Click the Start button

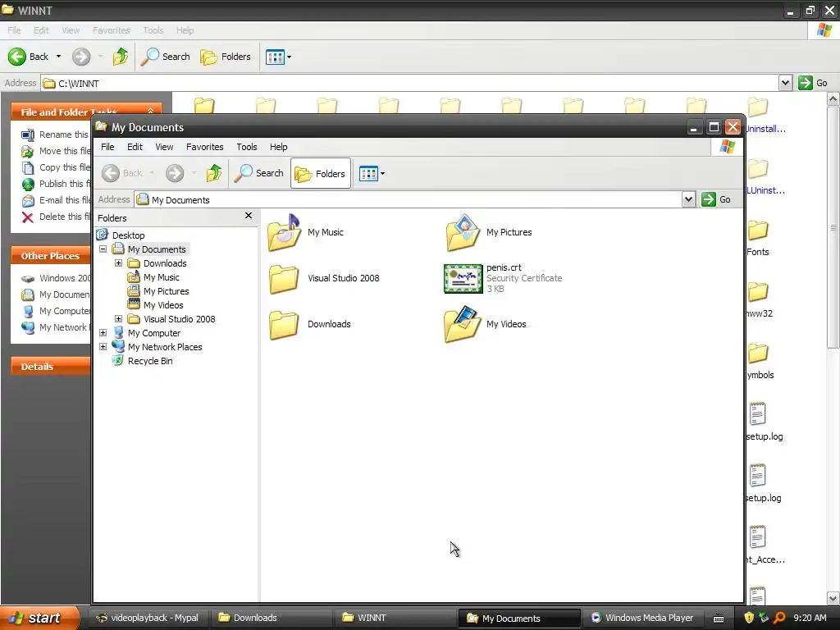39,618
